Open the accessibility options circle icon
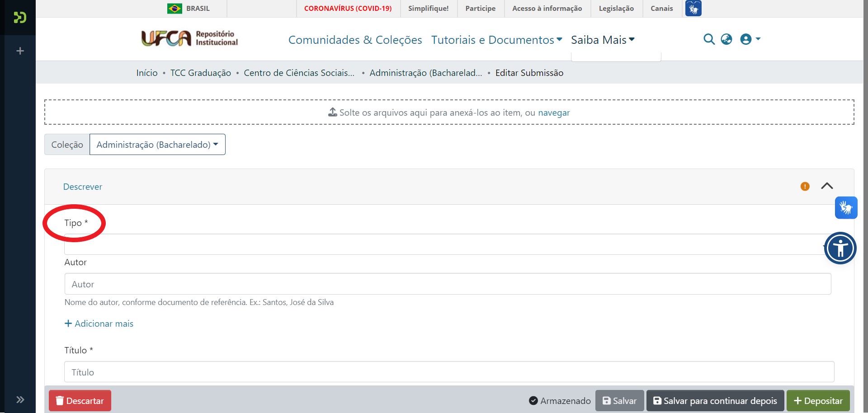 click(840, 248)
